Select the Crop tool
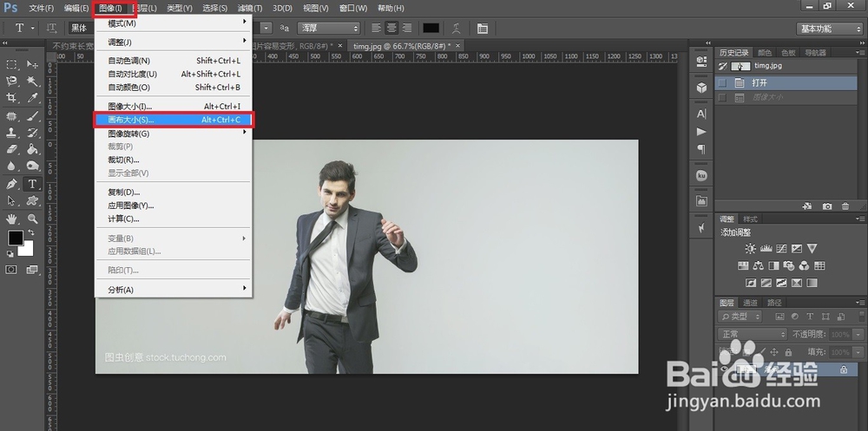 click(x=12, y=98)
